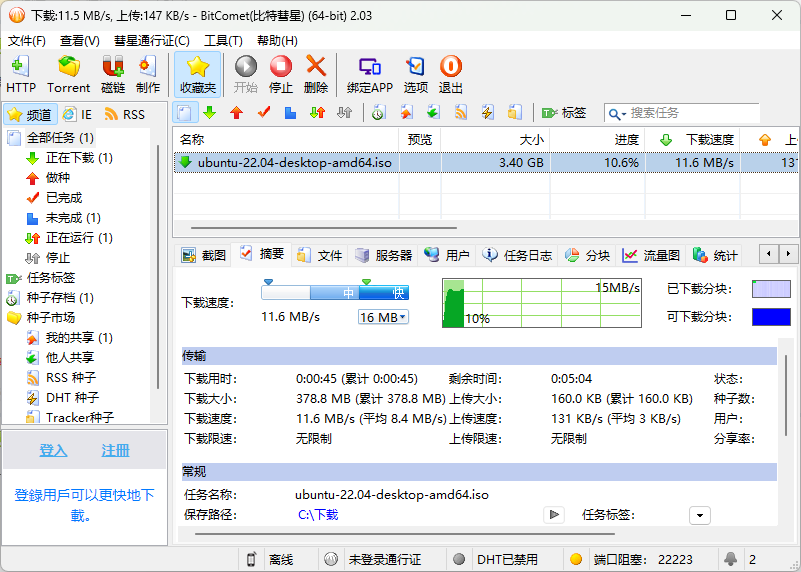Open the 帮助(H) menu

[277, 40]
